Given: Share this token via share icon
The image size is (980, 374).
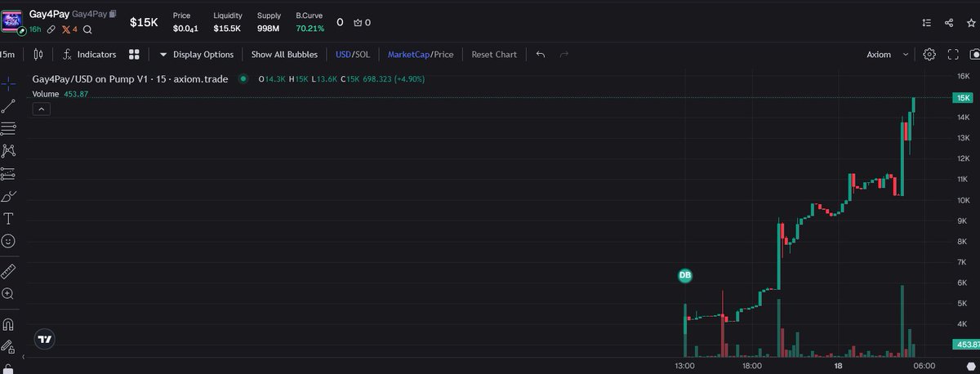Looking at the screenshot, I should (948, 23).
